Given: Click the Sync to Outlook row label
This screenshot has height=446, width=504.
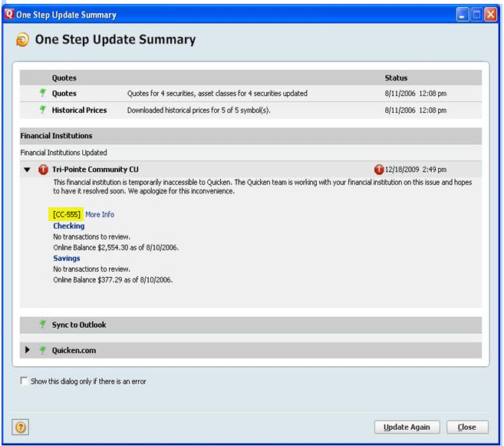Looking at the screenshot, I should (x=79, y=325).
